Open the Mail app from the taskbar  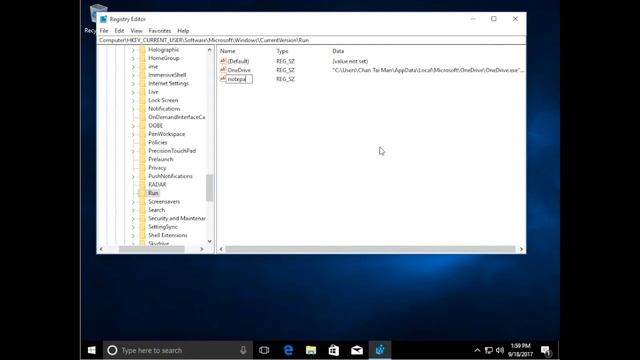pos(357,350)
